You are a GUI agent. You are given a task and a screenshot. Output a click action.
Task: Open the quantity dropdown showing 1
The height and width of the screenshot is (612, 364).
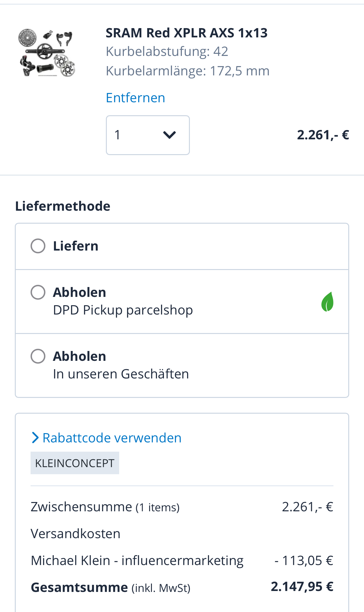point(148,135)
